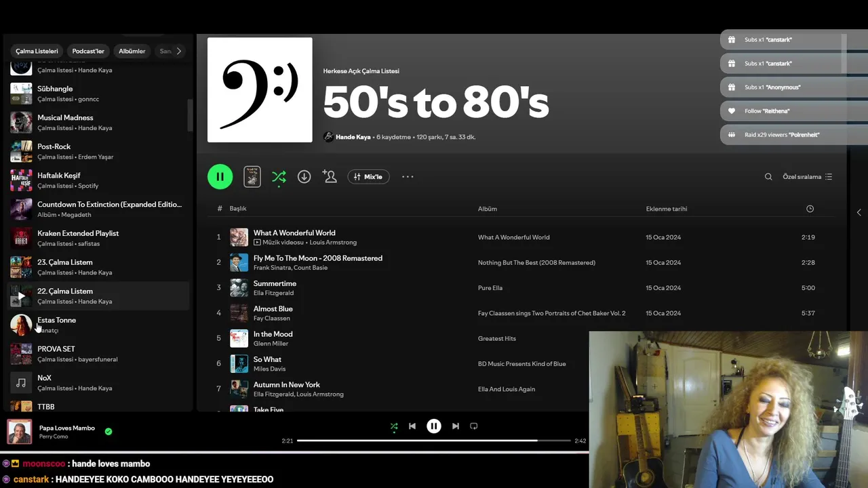This screenshot has width=868, height=488.
Task: Open the 50's to 80's cover image
Action: (260, 89)
